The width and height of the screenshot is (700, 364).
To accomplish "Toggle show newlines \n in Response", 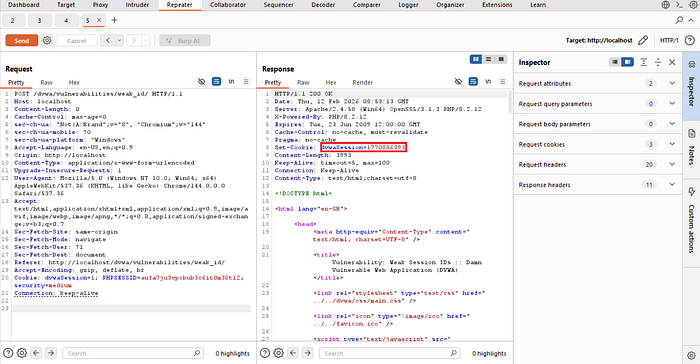I will 488,82.
